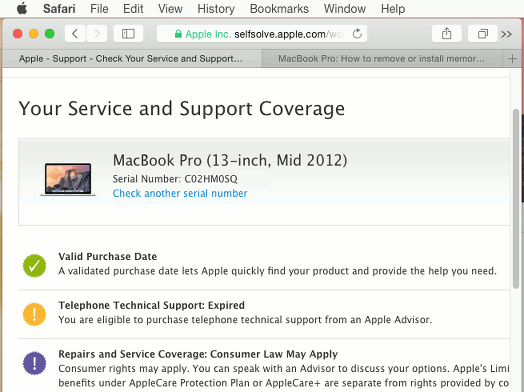
Task: Open the Bookmarks menu
Action: coord(279,9)
